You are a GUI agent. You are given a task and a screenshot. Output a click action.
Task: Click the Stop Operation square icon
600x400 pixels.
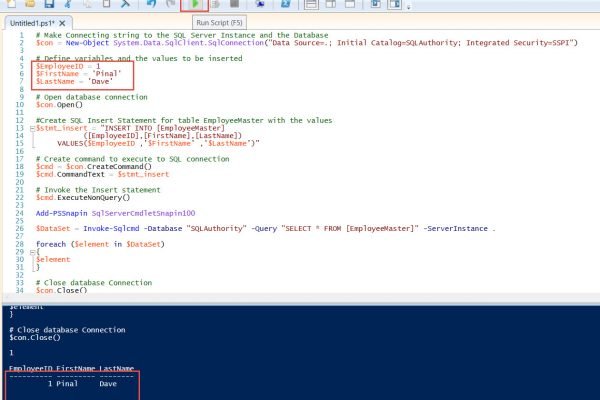click(234, 3)
